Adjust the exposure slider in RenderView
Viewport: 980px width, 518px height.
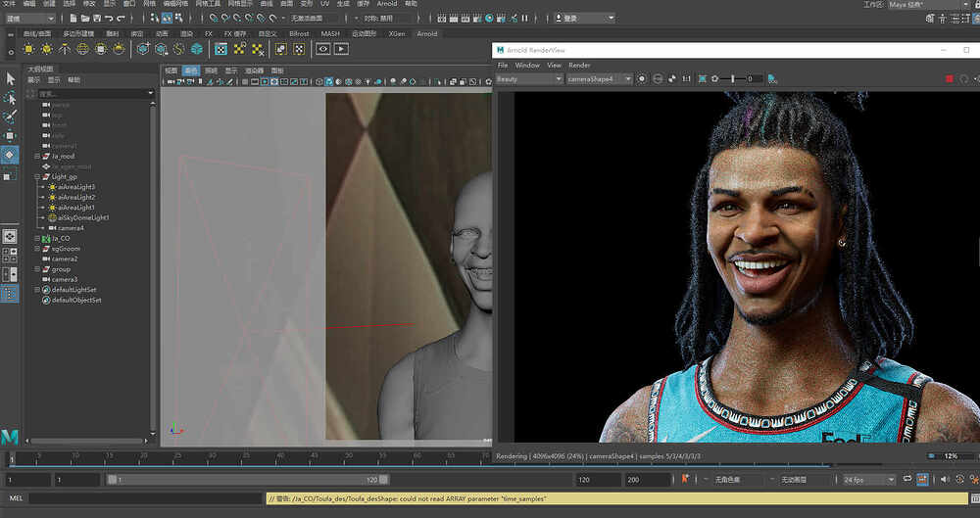[733, 78]
